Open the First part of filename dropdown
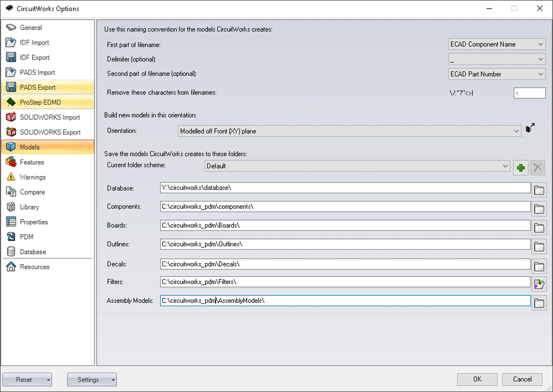Viewport: 553px width, 392px height. tap(497, 44)
